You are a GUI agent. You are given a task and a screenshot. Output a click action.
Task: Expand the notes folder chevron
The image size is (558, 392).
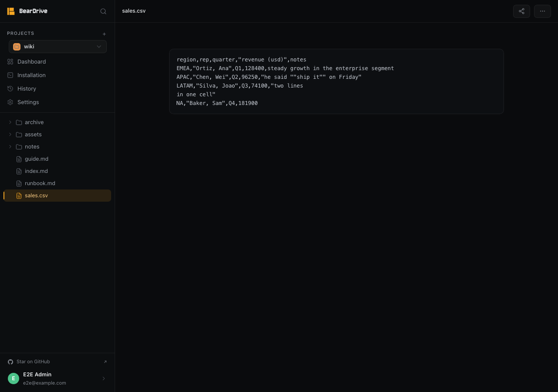(10, 147)
